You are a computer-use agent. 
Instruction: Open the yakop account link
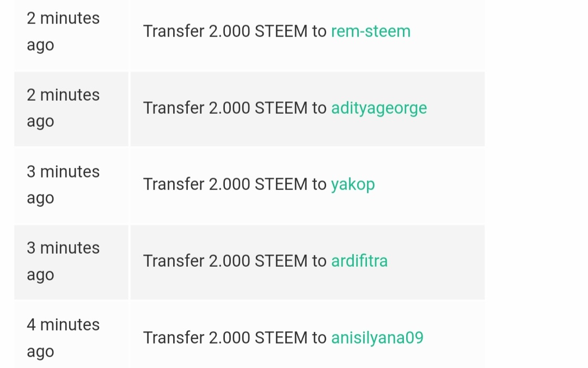coord(353,185)
